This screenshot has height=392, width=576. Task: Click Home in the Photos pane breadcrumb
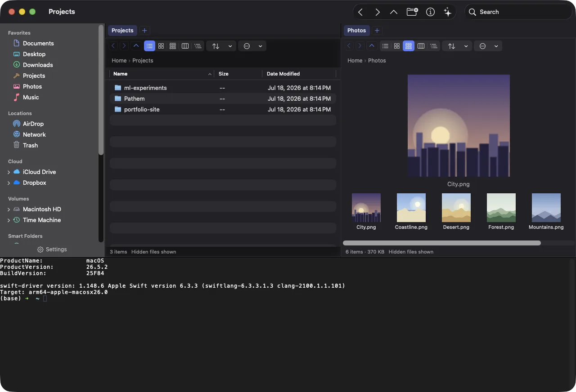(355, 61)
